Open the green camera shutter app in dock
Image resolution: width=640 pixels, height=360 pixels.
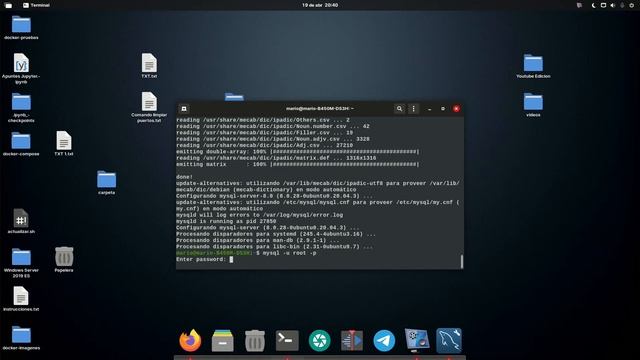320,340
